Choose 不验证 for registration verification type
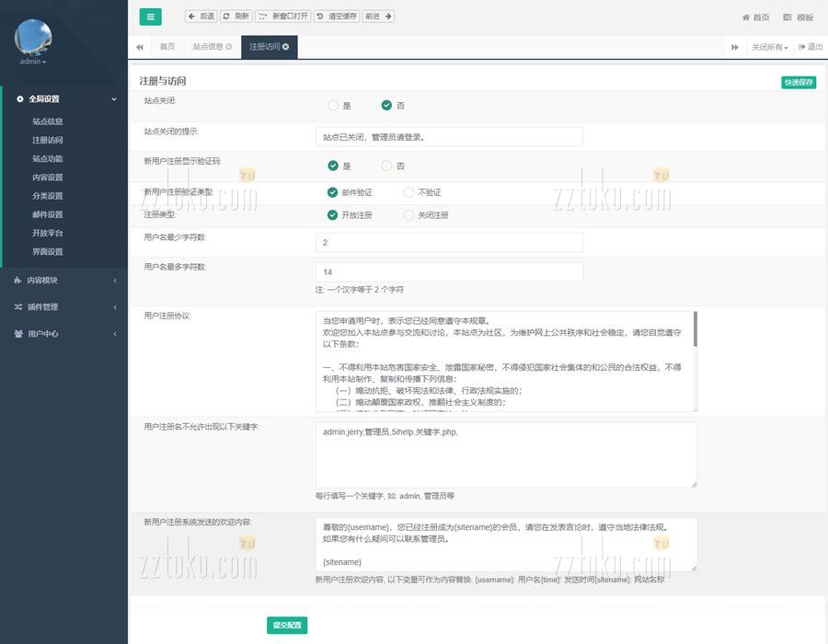The height and width of the screenshot is (644, 828). (x=408, y=192)
